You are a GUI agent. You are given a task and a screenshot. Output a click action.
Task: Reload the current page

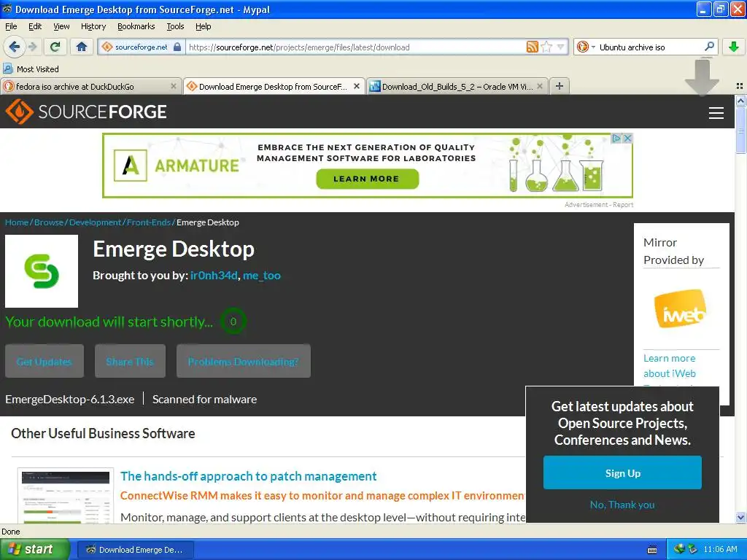tap(55, 47)
